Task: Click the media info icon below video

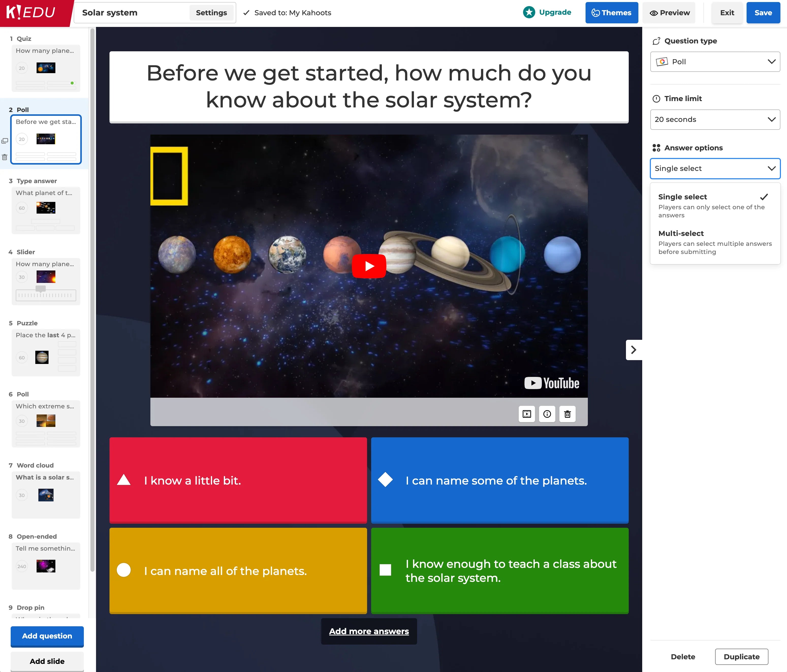Action: pyautogui.click(x=547, y=414)
